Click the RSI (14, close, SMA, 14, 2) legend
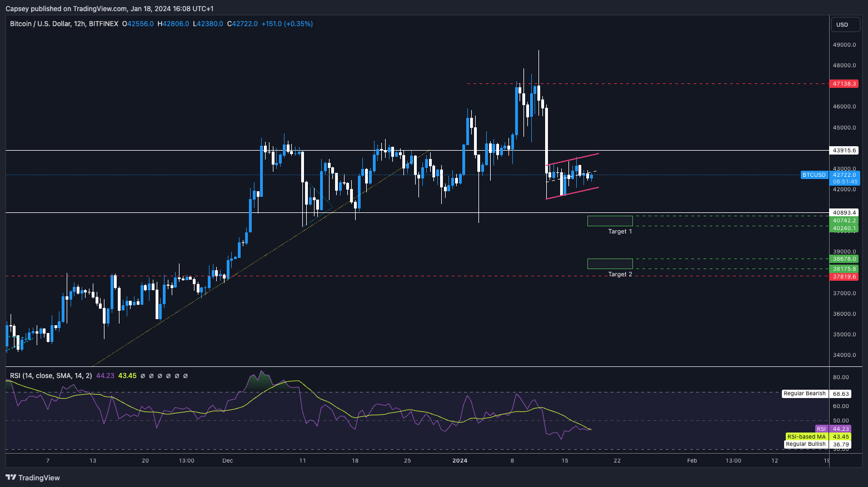Image resolution: width=868 pixels, height=487 pixels. point(51,376)
